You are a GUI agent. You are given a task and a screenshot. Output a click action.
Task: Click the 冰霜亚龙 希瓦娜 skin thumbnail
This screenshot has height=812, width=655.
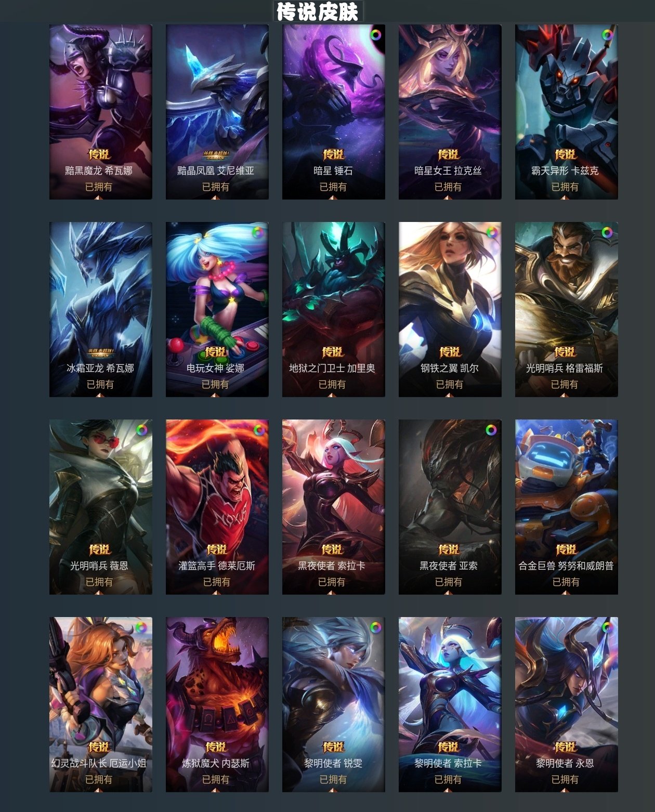pos(101,309)
